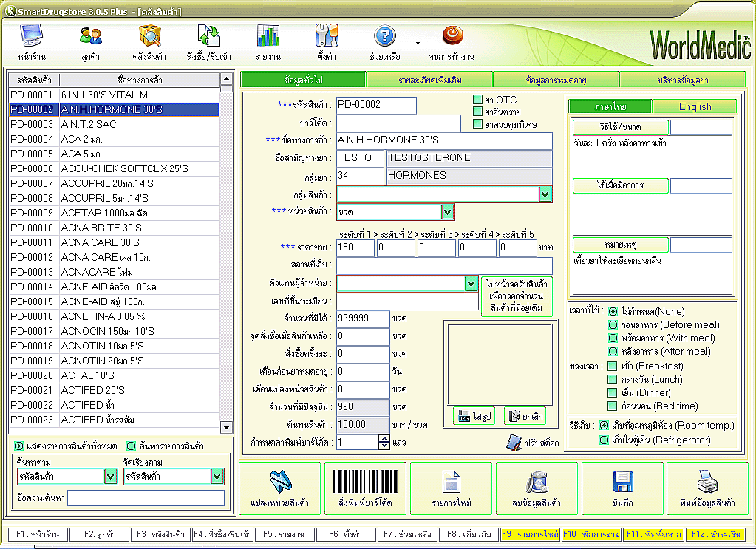
Task: Switch to the ข้อมูลทั่วไป tab
Action: (x=303, y=80)
